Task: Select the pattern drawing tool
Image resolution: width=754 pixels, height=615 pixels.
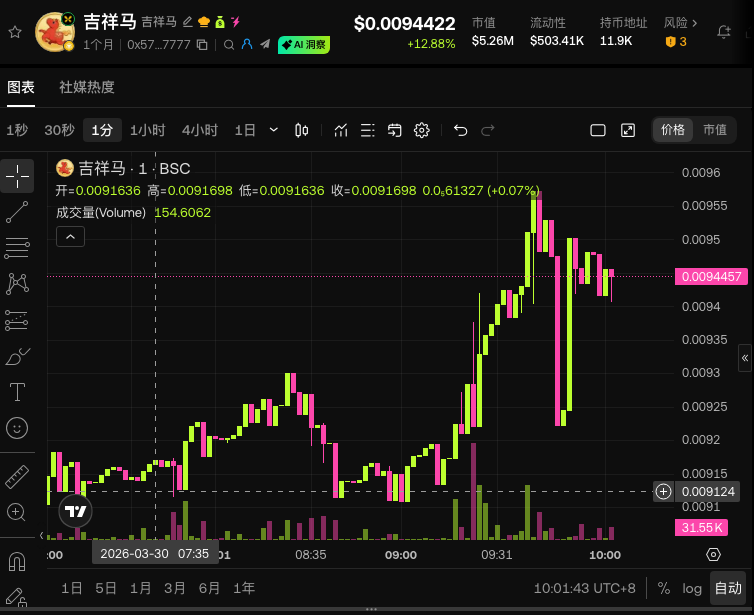Action: [17, 284]
